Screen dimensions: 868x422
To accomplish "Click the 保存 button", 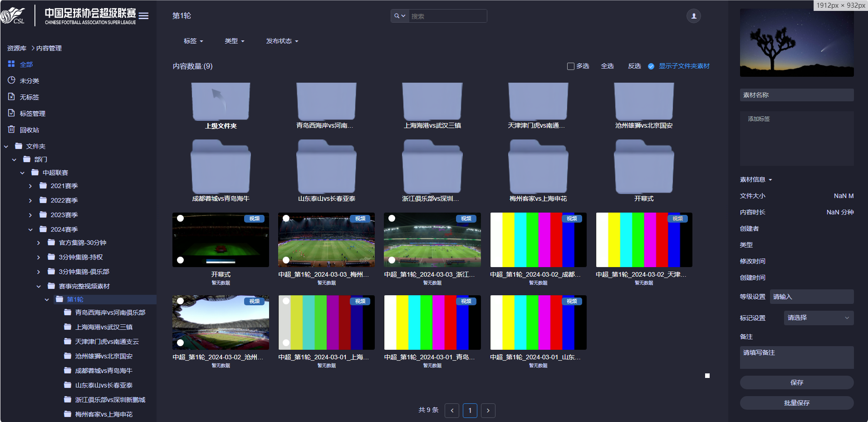I will coord(797,382).
